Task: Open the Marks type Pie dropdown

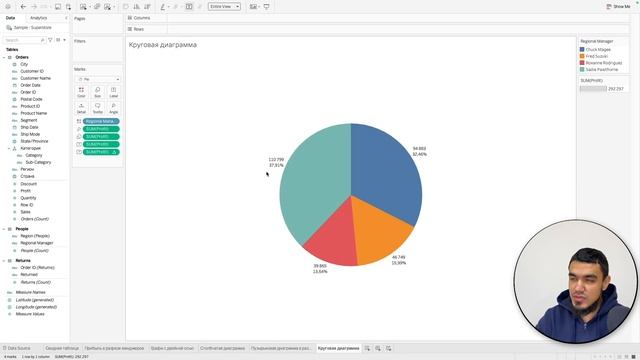Action: click(x=98, y=79)
